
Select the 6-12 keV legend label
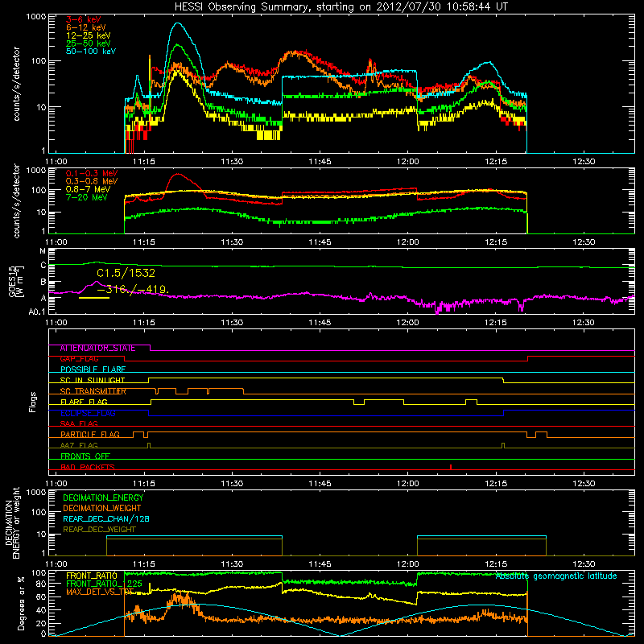tap(86, 27)
